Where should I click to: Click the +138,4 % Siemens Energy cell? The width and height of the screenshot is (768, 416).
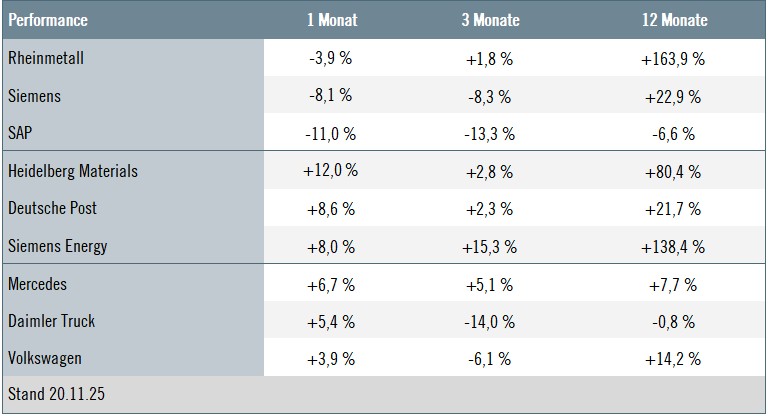(x=672, y=246)
